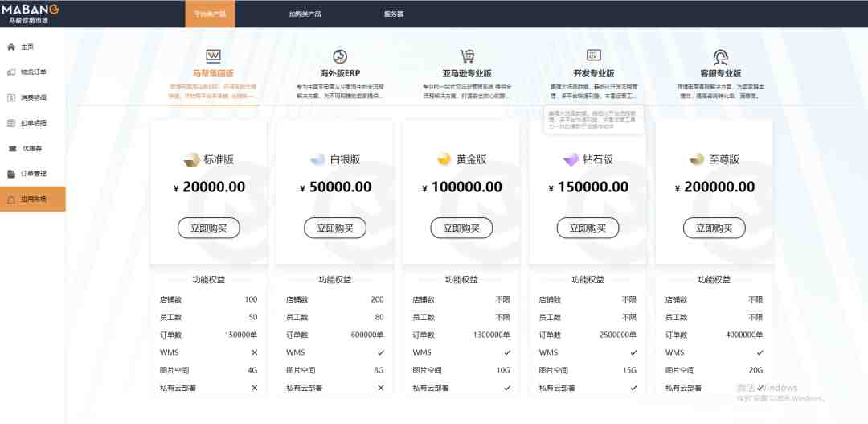Open the 消费明细 sidebar entry
The width and height of the screenshot is (868, 424).
click(33, 97)
